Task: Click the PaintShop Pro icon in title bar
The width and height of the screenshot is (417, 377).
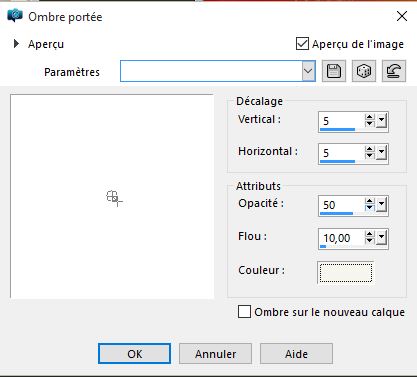Action: 15,16
